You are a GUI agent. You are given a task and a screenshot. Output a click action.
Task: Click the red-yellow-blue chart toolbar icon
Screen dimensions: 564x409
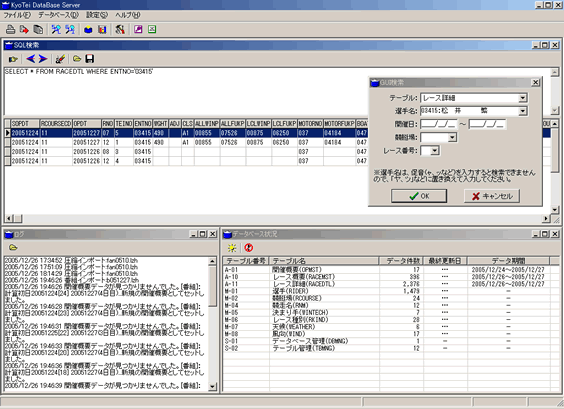102,29
